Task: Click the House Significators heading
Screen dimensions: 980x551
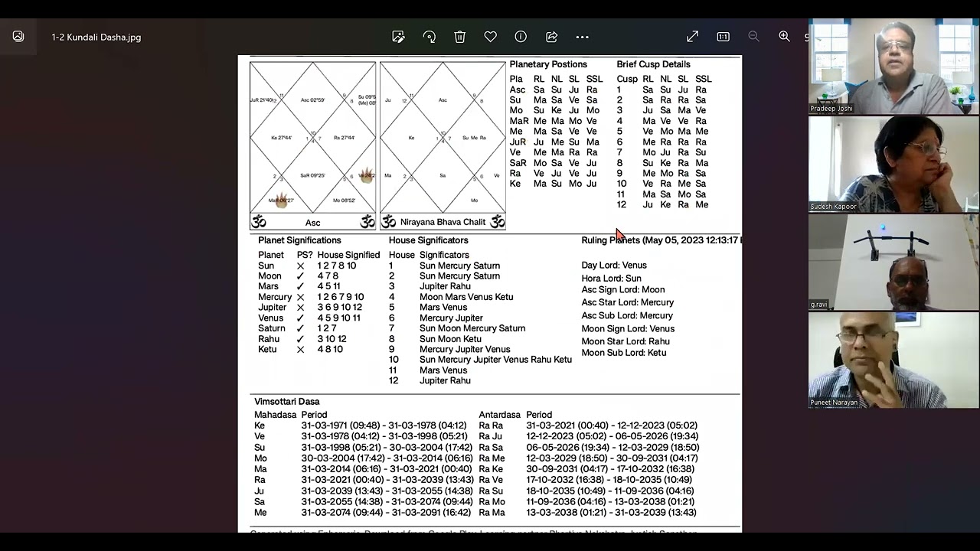Action: [x=428, y=240]
